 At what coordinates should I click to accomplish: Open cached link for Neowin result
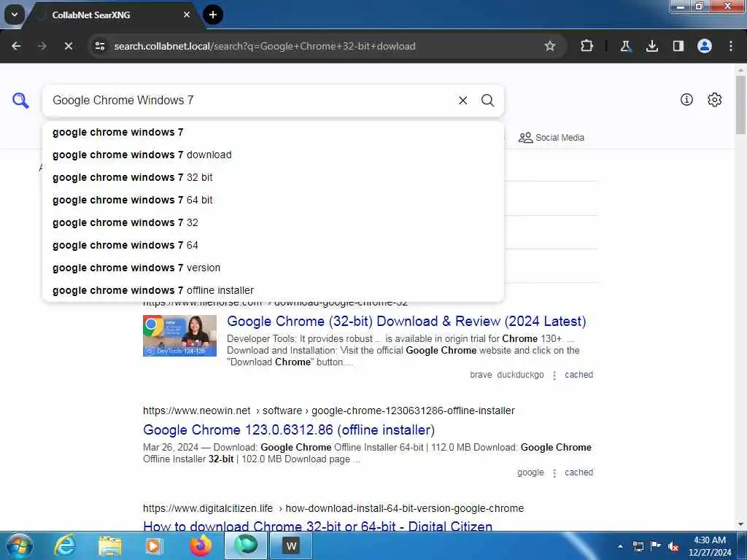coord(578,472)
